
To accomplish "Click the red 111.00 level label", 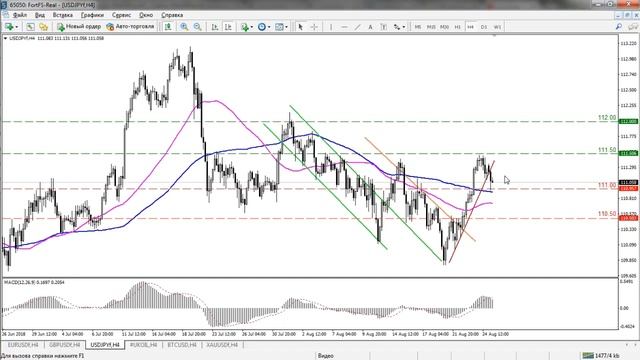I will (x=607, y=185).
